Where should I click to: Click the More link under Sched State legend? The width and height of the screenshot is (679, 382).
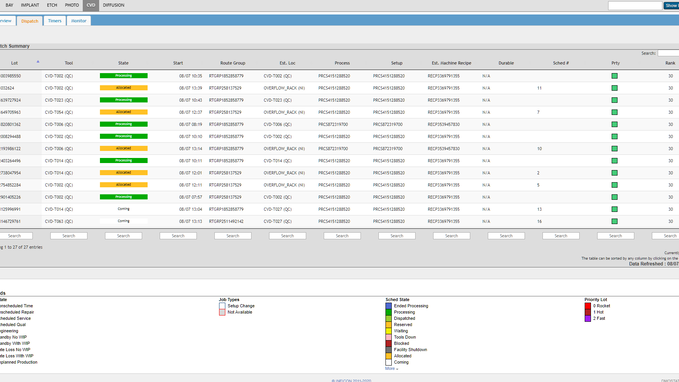point(391,369)
